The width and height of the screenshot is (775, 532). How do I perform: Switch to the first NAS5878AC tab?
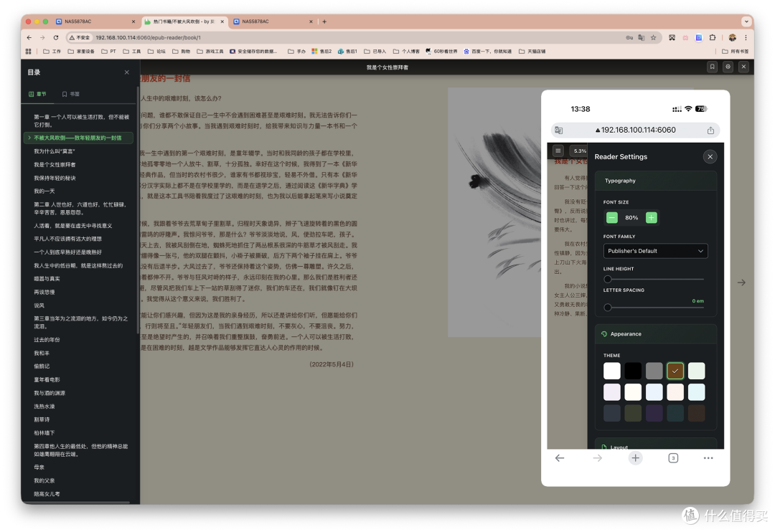pyautogui.click(x=95, y=22)
